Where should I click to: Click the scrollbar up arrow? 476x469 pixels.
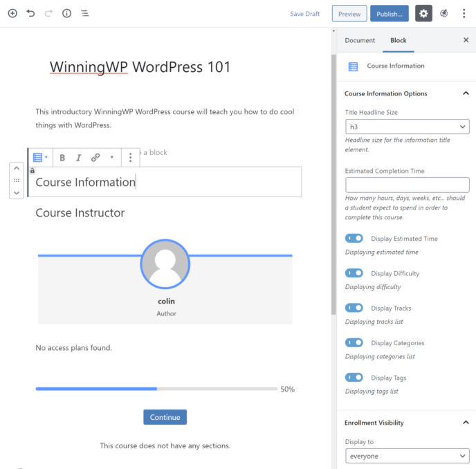[333, 31]
